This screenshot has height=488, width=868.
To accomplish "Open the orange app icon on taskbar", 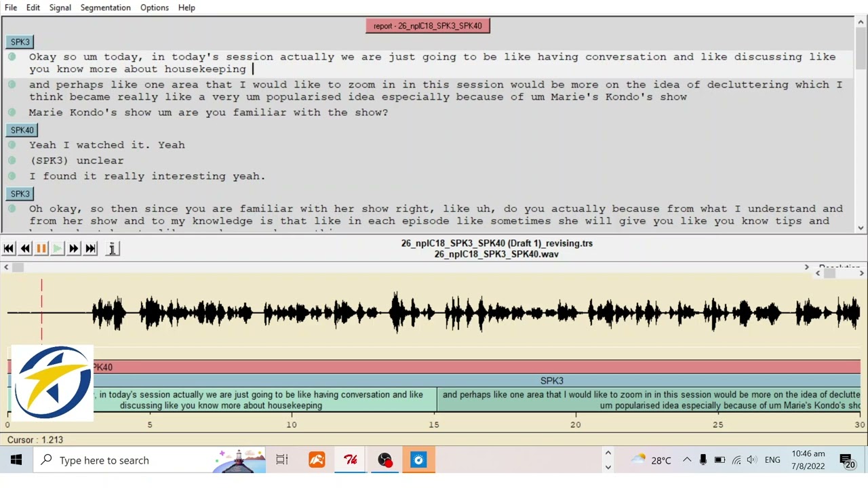I will (317, 460).
